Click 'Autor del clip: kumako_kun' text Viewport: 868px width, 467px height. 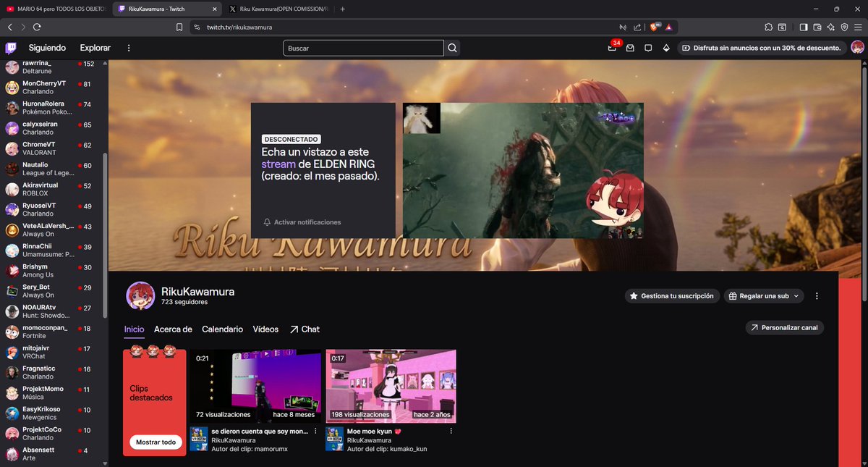(x=387, y=449)
